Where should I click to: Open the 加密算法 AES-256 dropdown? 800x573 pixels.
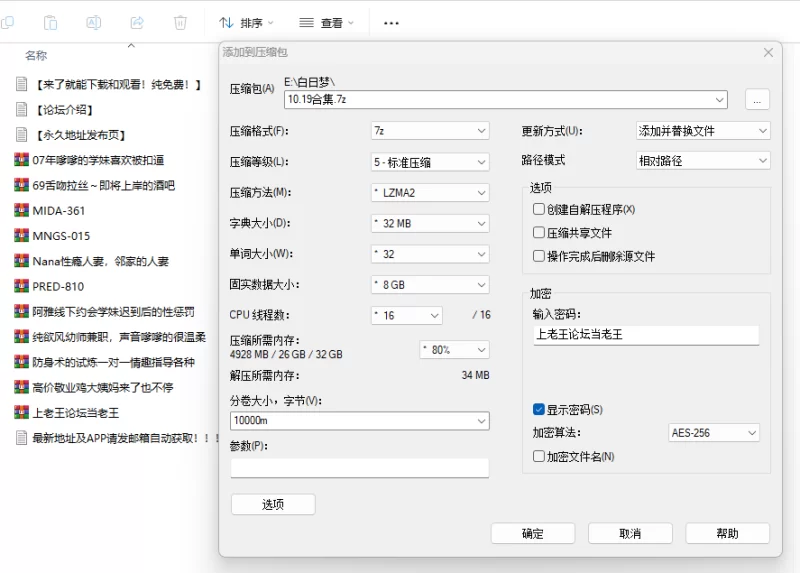coord(714,433)
